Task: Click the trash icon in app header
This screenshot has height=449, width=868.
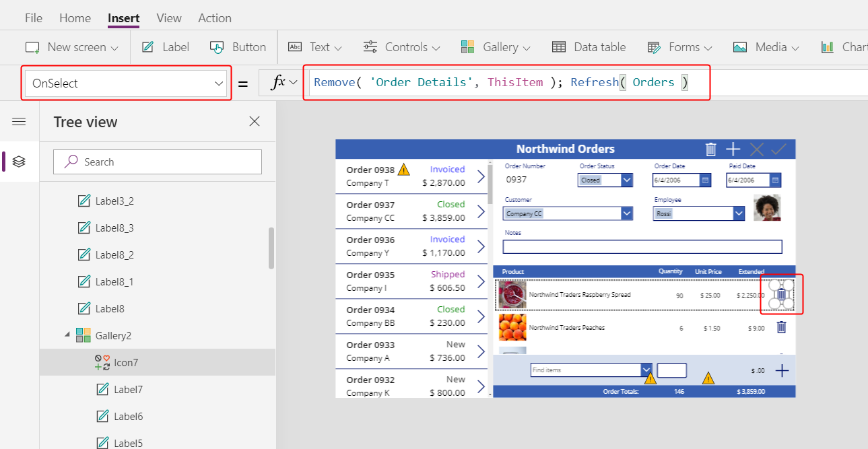Action: pyautogui.click(x=711, y=149)
